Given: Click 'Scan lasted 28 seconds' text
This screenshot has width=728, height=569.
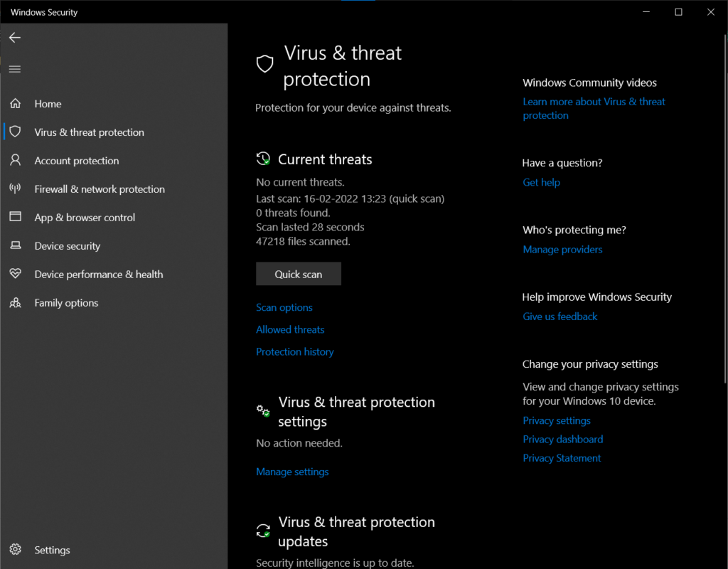Looking at the screenshot, I should 310,227.
